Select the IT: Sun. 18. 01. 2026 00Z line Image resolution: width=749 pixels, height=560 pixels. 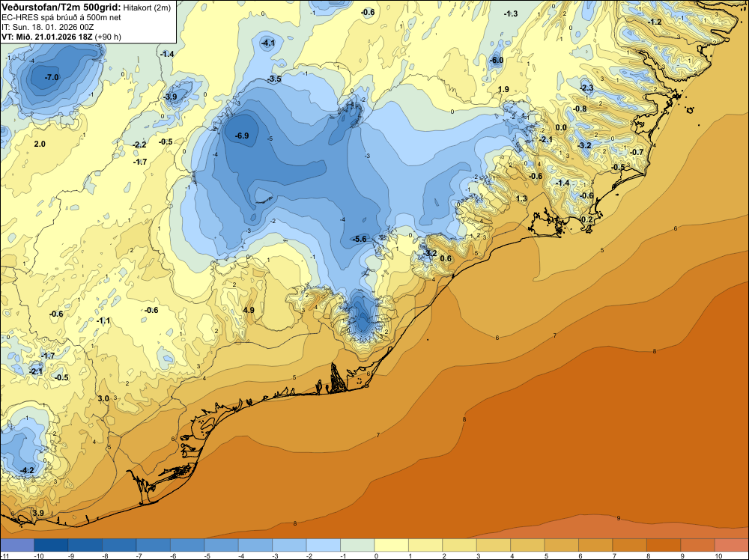point(48,27)
